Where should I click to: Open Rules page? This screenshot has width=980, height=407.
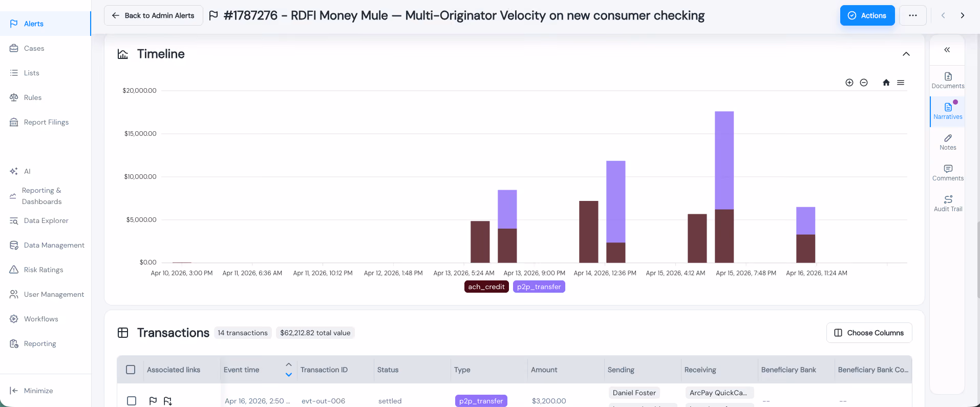tap(45, 97)
